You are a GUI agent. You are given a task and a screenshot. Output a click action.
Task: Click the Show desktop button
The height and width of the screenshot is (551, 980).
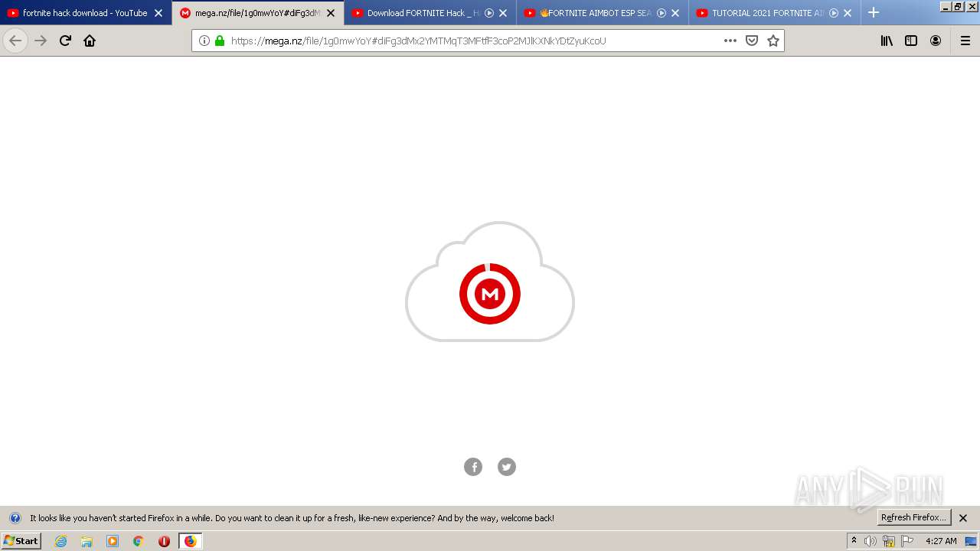click(972, 541)
